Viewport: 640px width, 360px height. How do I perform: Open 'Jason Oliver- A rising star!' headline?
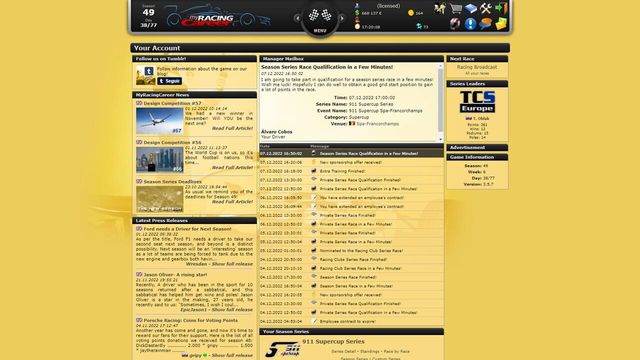coord(176,275)
